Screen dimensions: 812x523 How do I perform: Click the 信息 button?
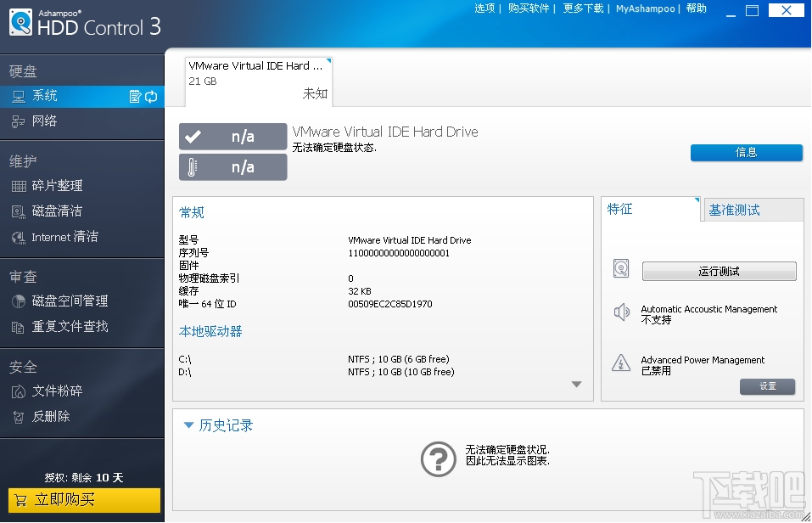click(746, 152)
